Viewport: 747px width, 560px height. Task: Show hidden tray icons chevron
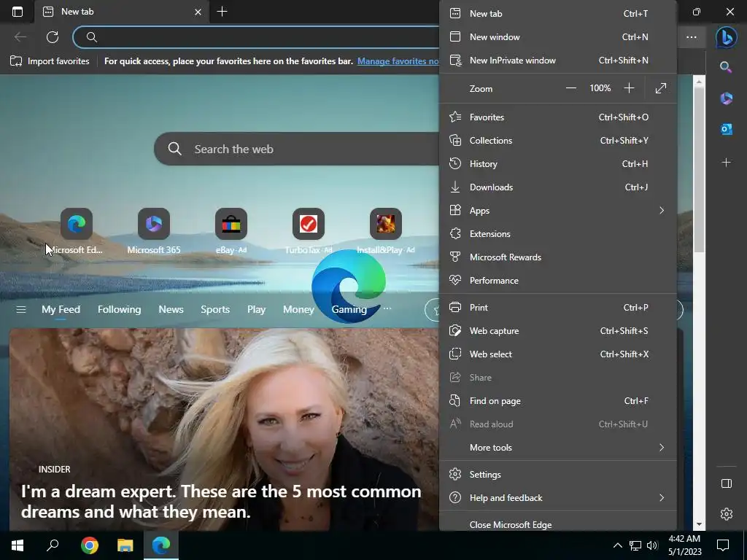coord(617,545)
